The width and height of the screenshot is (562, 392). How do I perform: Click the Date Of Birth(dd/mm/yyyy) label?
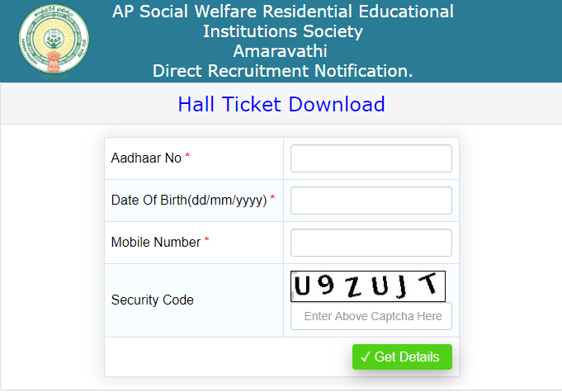coord(189,200)
